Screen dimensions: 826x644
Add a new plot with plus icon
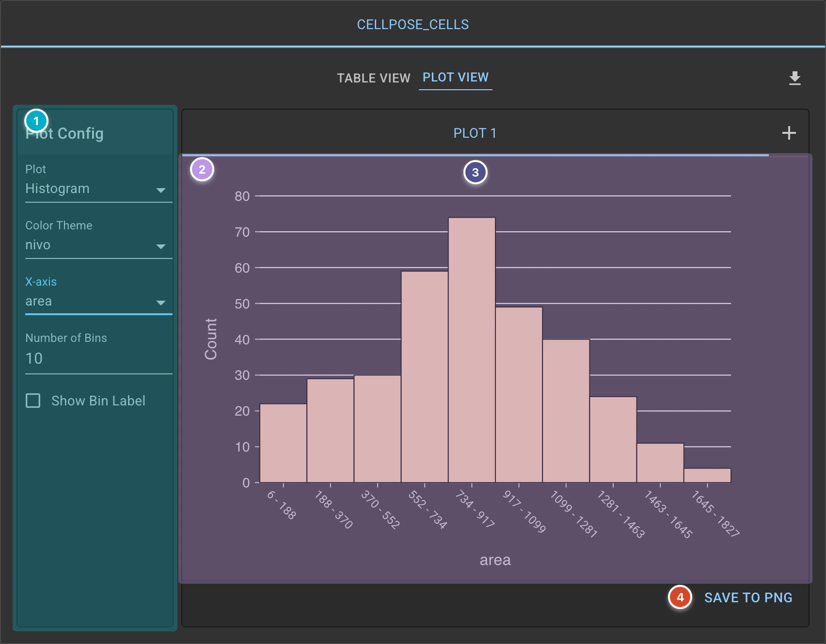tap(789, 133)
